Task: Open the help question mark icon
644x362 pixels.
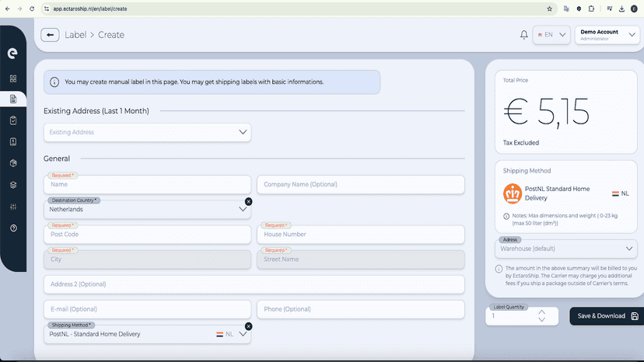Action: (13, 228)
